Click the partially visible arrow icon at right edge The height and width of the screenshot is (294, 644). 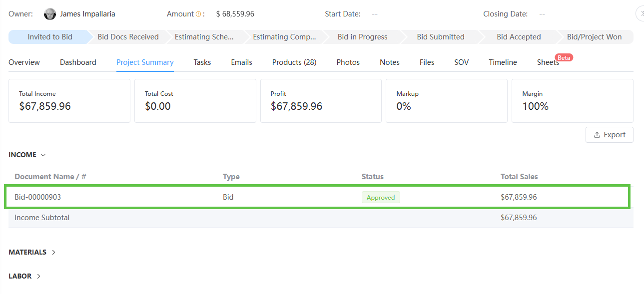coord(641,14)
